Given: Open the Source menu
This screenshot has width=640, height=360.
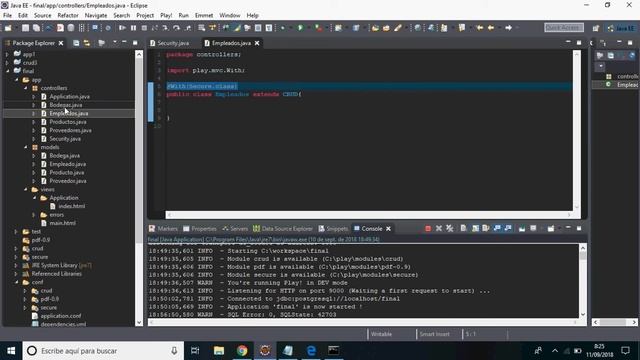Looking at the screenshot, I should pyautogui.click(x=42, y=16).
